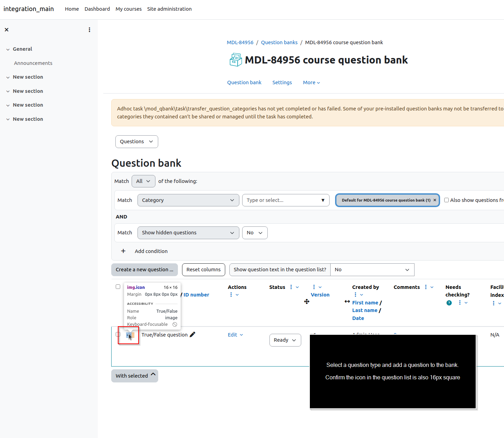Sort by Date
Viewport: 504px width, 438px height.
tap(358, 318)
